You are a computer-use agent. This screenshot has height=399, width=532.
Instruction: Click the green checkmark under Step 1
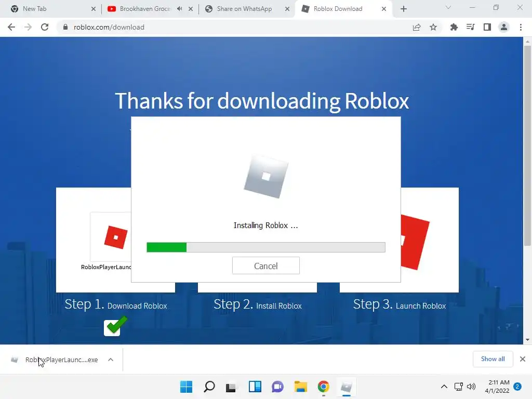point(115,326)
